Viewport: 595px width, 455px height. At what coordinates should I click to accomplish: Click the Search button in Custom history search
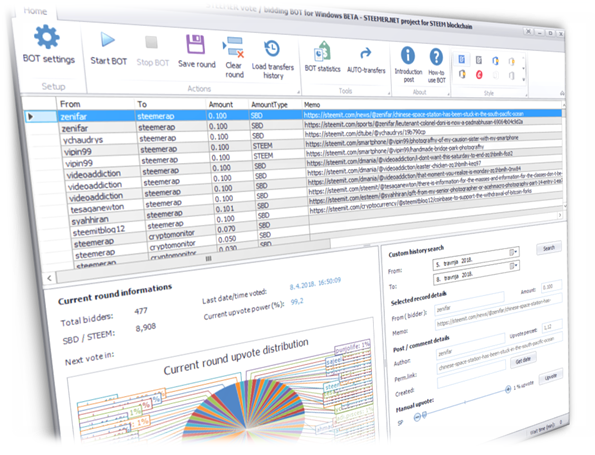pos(549,248)
